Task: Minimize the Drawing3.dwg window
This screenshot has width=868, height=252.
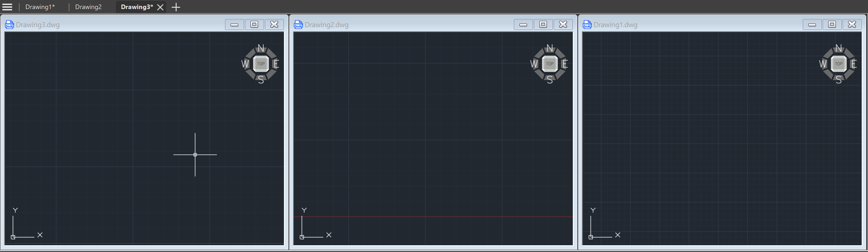Action: (235, 24)
